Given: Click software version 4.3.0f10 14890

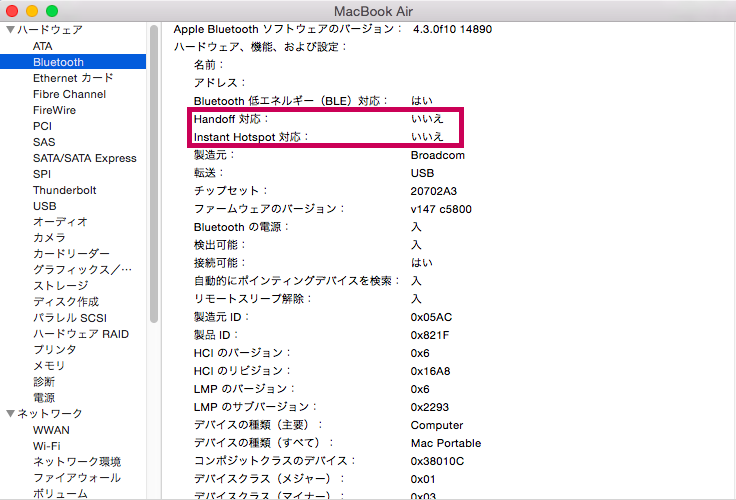Looking at the screenshot, I should click(452, 29).
